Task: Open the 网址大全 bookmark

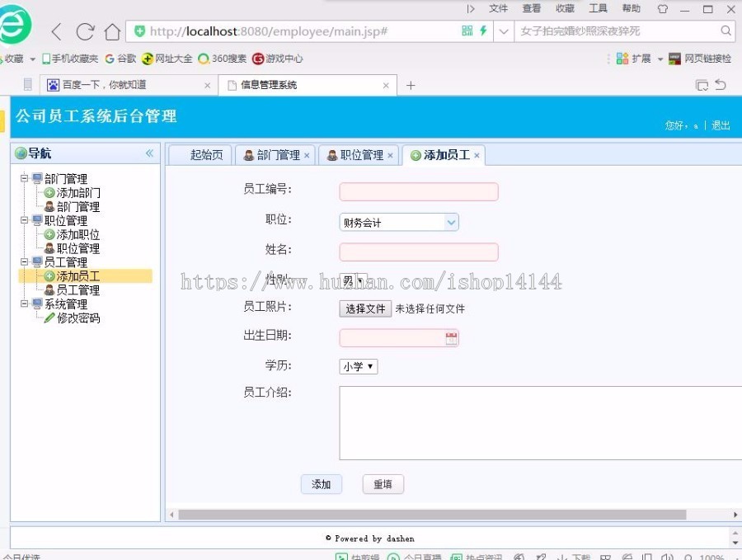Action: pyautogui.click(x=167, y=59)
